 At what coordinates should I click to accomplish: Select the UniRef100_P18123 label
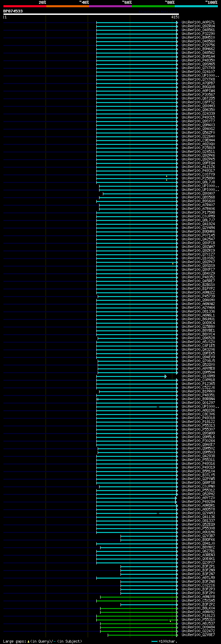198,616
